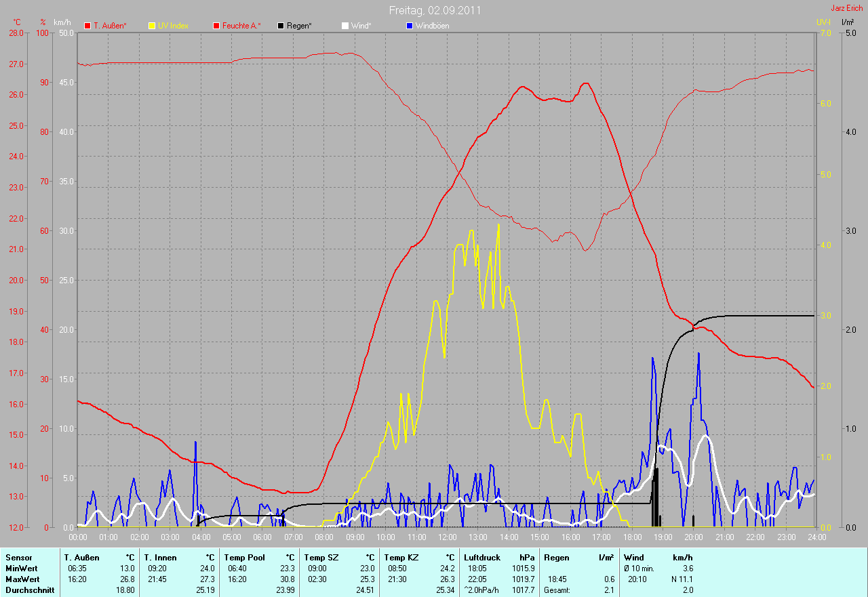Click the 12:00 label on time axis
Image resolution: width=868 pixels, height=597 pixels.
click(x=447, y=537)
